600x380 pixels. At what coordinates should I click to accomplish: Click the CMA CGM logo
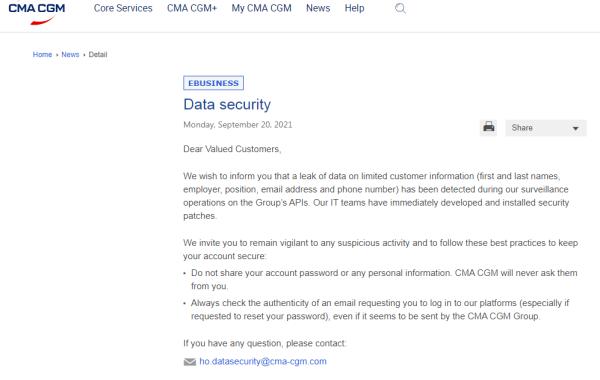(x=37, y=14)
